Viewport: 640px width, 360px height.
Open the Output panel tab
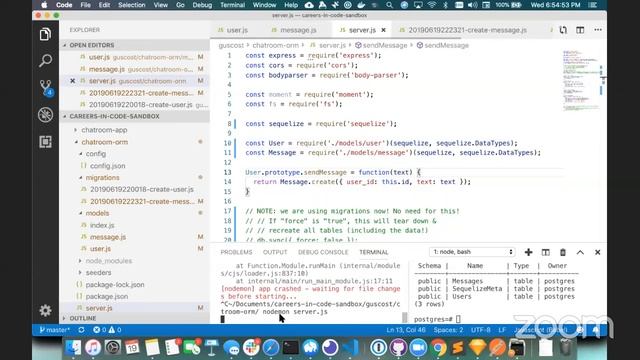coord(275,252)
